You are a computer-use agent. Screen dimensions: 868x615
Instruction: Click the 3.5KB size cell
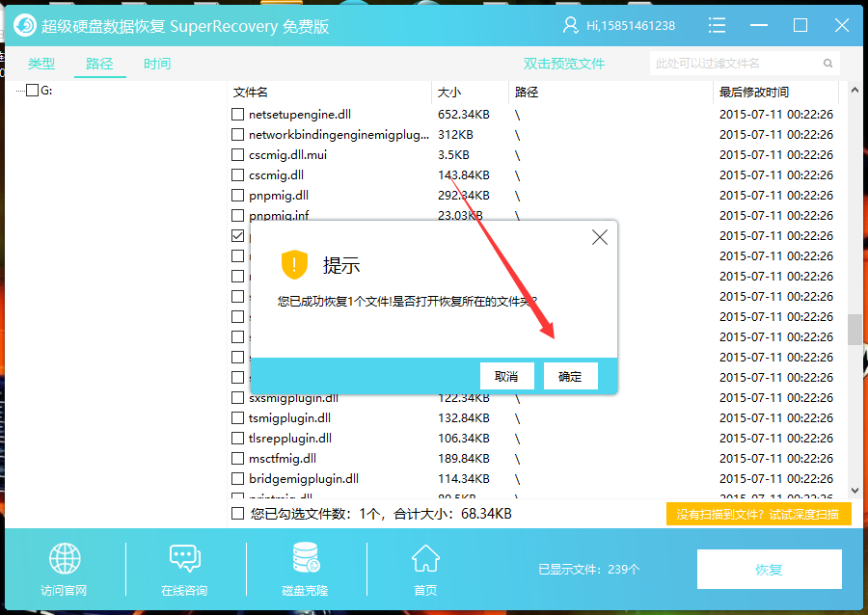[x=453, y=155]
